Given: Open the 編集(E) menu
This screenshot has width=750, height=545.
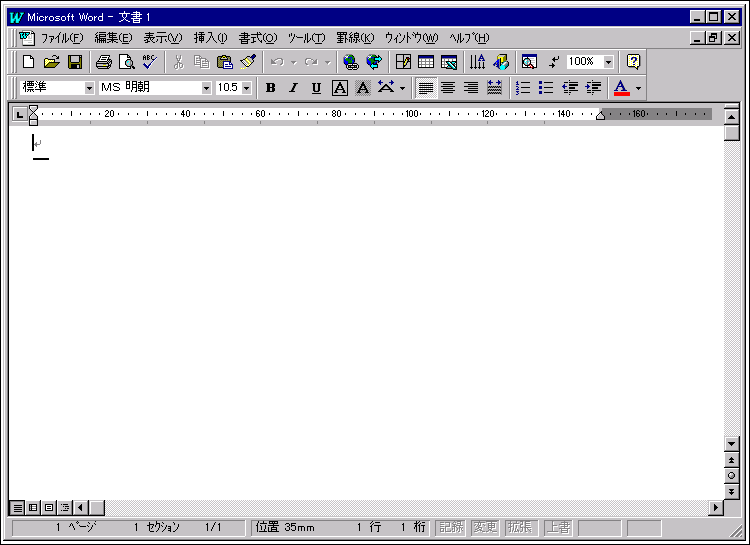Looking at the screenshot, I should pos(113,38).
